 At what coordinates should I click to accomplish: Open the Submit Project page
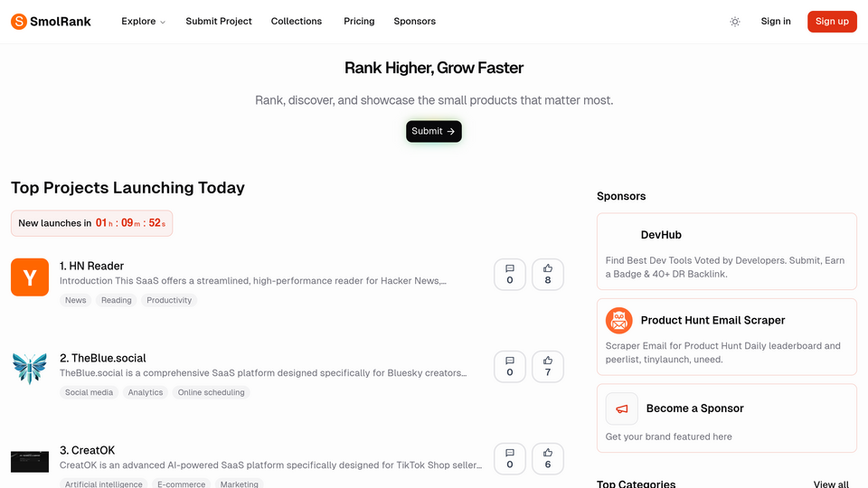click(x=219, y=22)
